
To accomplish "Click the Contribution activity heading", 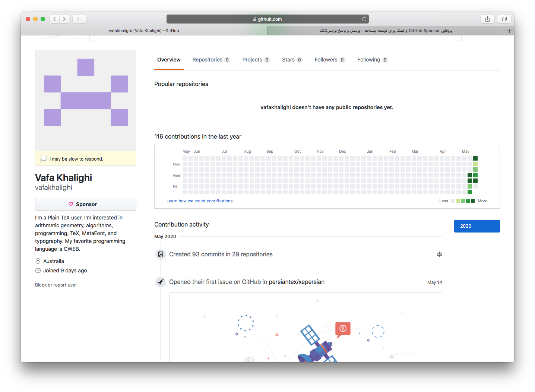I will pos(181,225).
